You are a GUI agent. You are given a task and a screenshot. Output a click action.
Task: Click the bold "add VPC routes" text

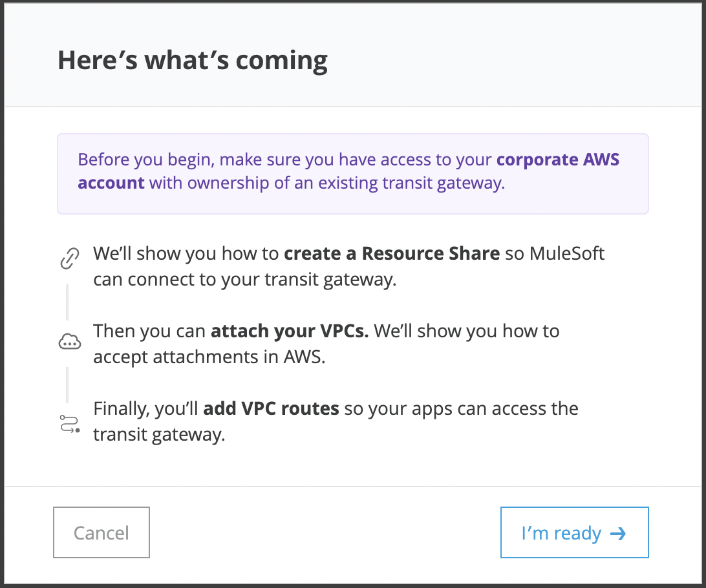[271, 408]
